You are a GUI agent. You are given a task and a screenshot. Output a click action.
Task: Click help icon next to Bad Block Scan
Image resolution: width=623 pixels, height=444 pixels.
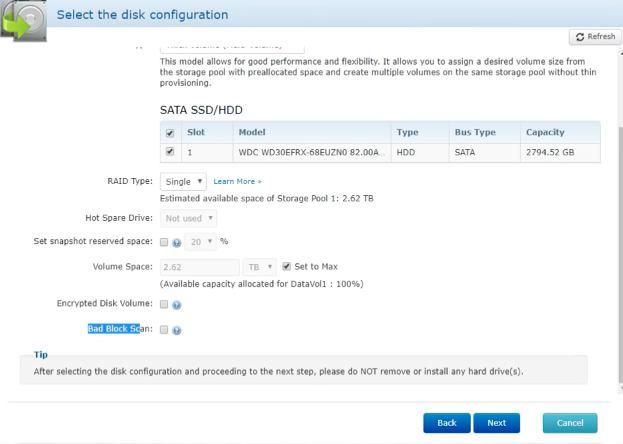(x=176, y=330)
